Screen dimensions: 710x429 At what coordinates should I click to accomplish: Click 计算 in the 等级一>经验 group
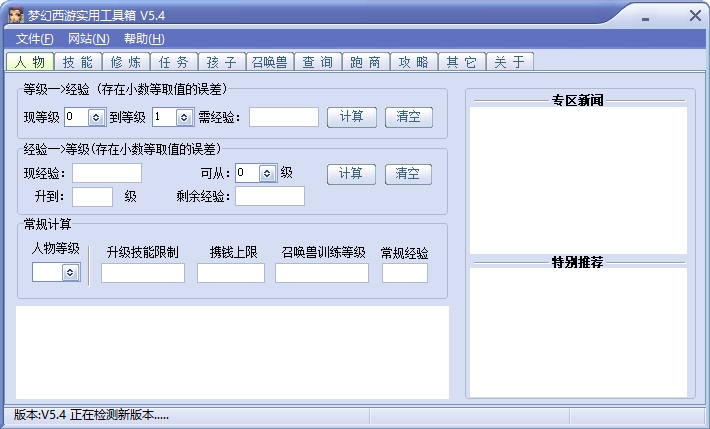pos(352,117)
